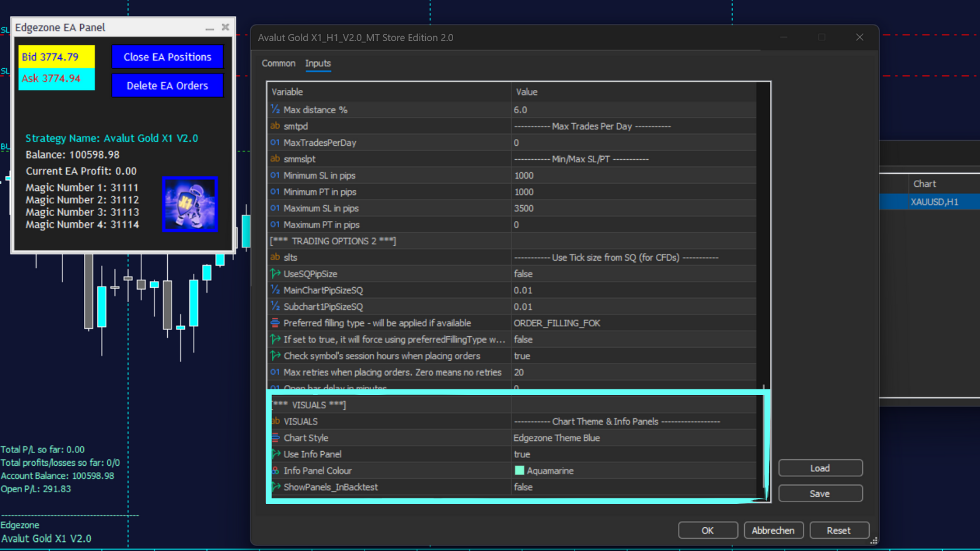980x551 pixels.
Task: Click the Save button to store settings
Action: 820,493
